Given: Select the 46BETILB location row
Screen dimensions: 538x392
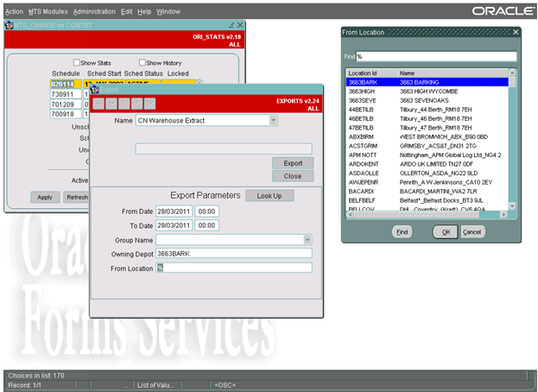Looking at the screenshot, I should pyautogui.click(x=427, y=118).
